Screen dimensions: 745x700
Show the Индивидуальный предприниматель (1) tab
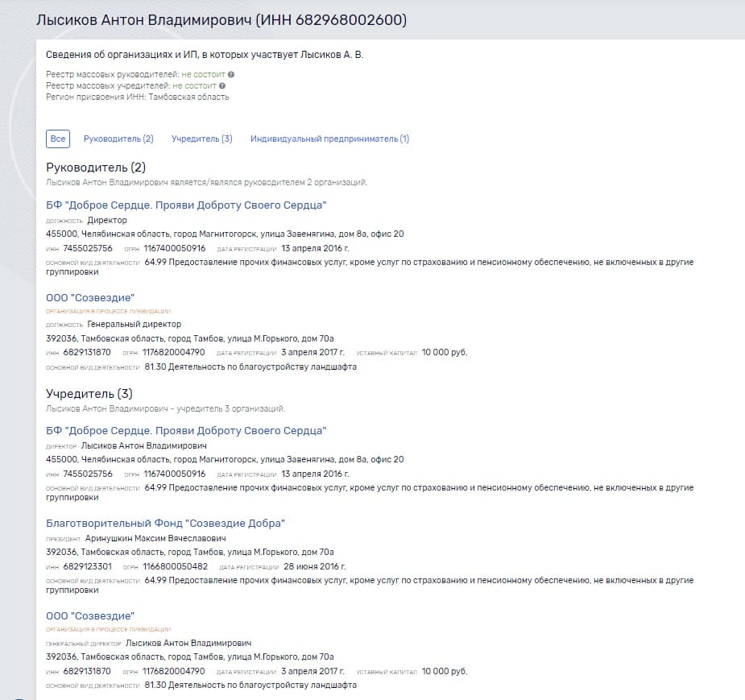(x=329, y=139)
